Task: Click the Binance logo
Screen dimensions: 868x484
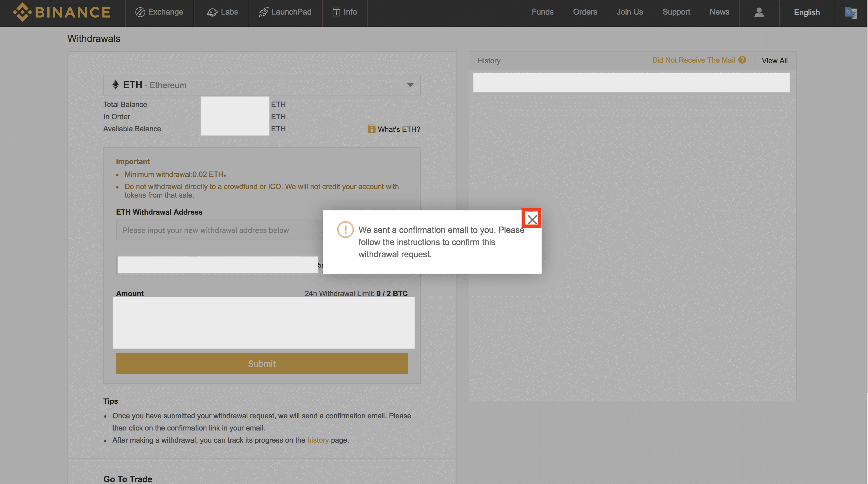Action: 62,12
